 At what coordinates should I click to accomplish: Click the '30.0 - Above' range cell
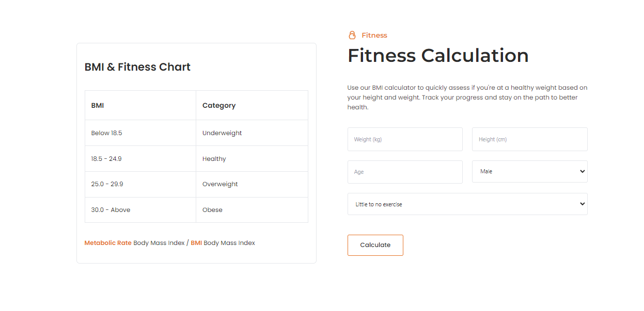pyautogui.click(x=111, y=210)
